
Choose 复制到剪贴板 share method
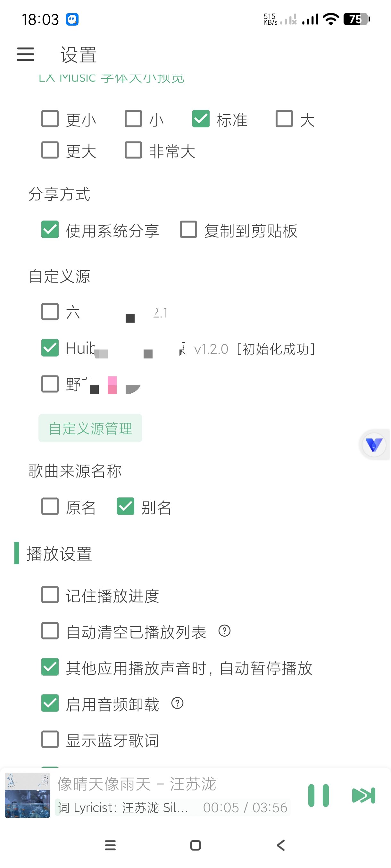pos(188,230)
